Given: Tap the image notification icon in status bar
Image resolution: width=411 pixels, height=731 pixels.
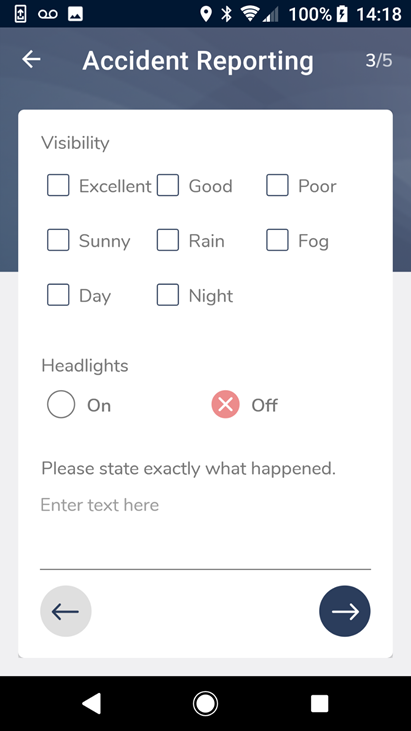Looking at the screenshot, I should [75, 14].
